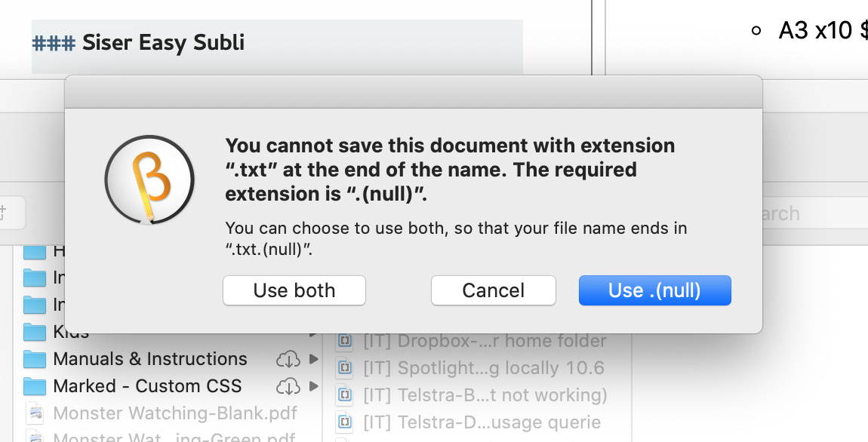Select the [IT] Telstra-B not working file

[485, 395]
